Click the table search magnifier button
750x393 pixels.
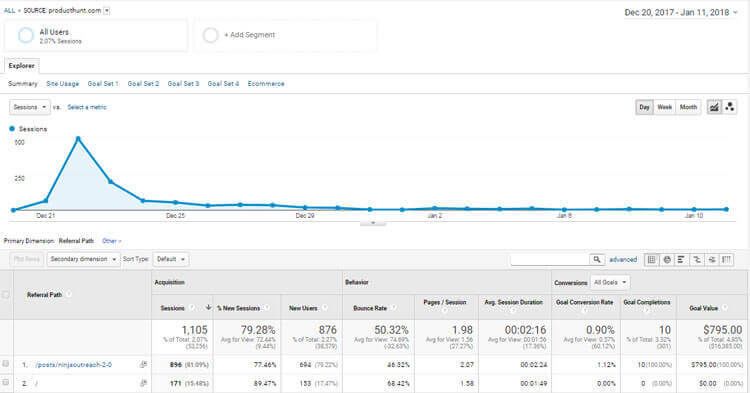point(596,259)
